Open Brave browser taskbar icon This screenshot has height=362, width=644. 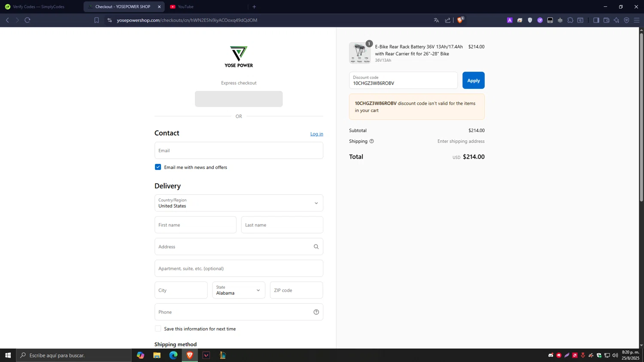click(189, 355)
